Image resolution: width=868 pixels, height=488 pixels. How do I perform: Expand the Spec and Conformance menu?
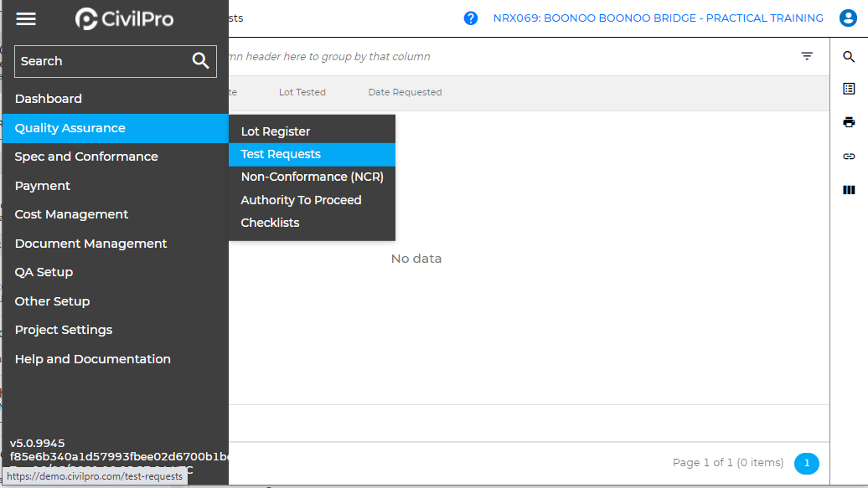click(86, 157)
